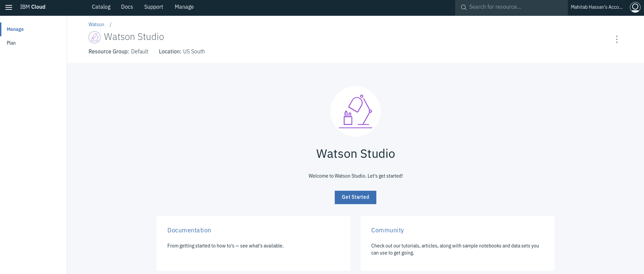Click the Location US South value
644x274 pixels.
[194, 51]
